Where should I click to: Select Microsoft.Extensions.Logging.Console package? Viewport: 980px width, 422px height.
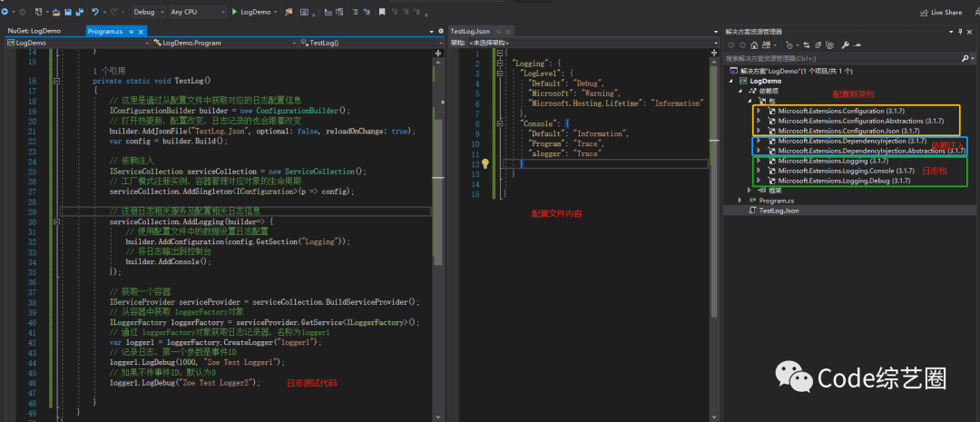pyautogui.click(x=846, y=171)
